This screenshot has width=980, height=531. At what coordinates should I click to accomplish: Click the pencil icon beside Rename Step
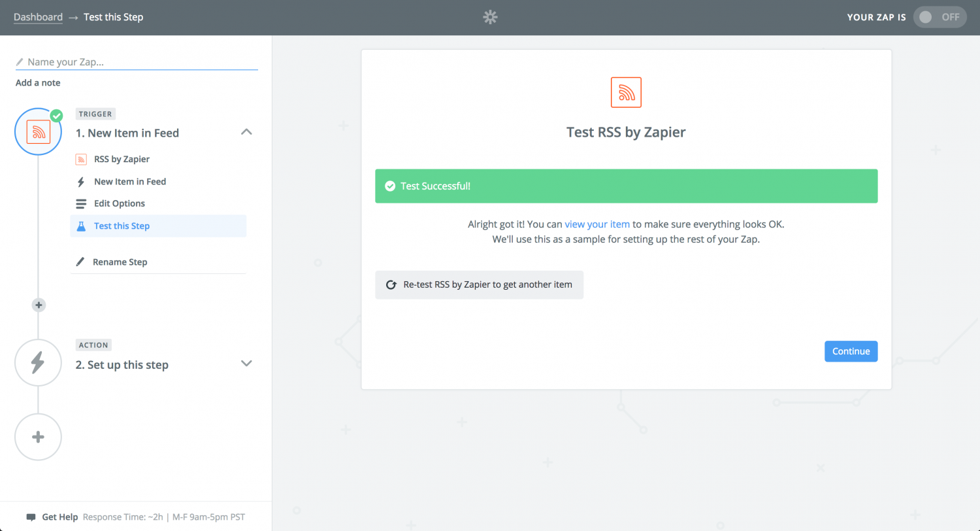click(x=80, y=262)
